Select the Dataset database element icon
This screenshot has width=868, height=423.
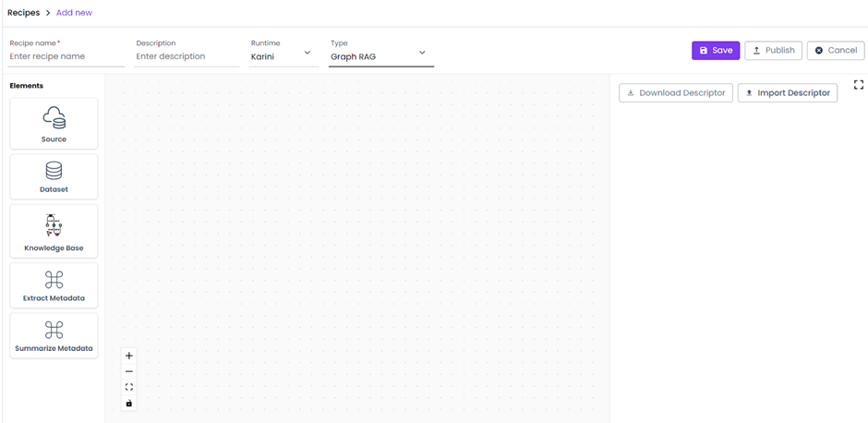pyautogui.click(x=54, y=171)
